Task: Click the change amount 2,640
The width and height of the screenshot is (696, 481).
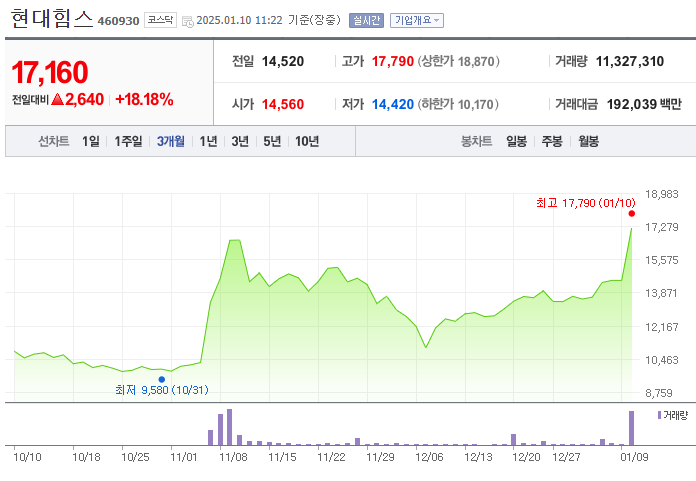Action: pos(84,99)
